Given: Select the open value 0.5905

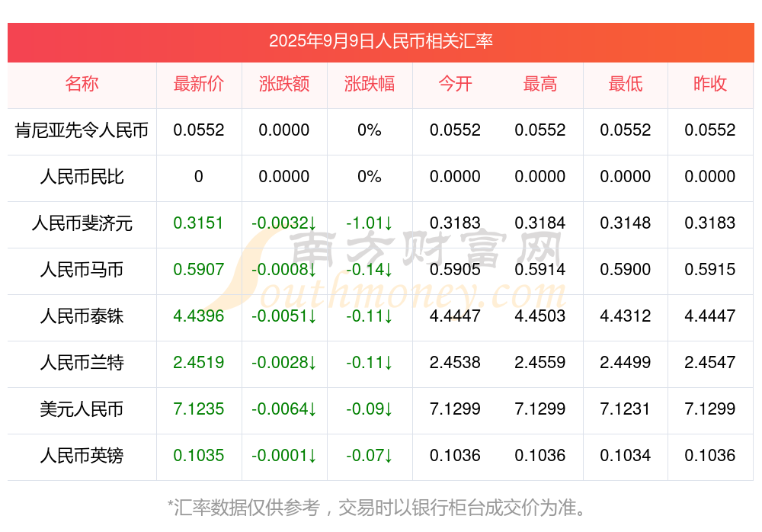Looking at the screenshot, I should pos(455,269).
